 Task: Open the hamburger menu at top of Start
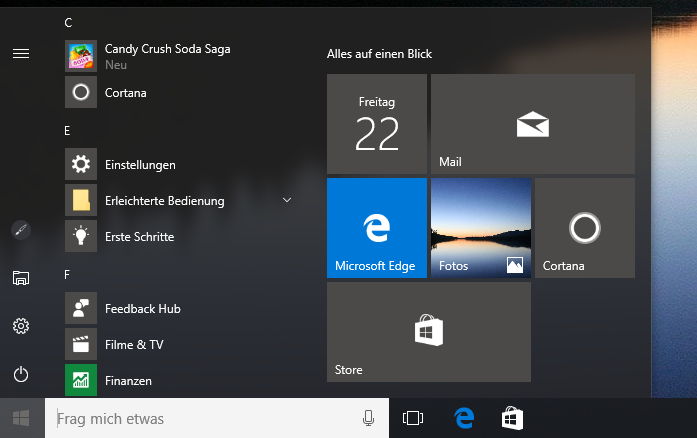21,54
